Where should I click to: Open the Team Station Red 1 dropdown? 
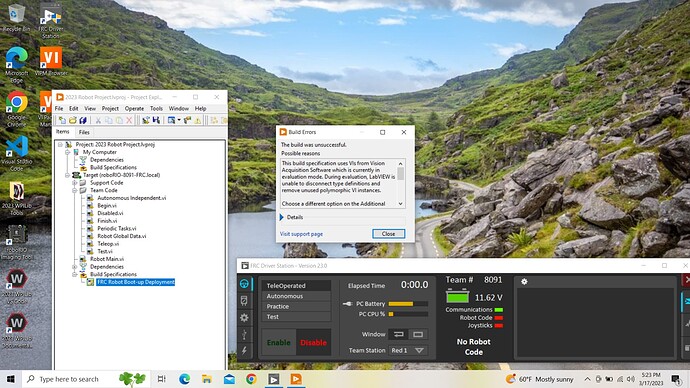(x=407, y=351)
